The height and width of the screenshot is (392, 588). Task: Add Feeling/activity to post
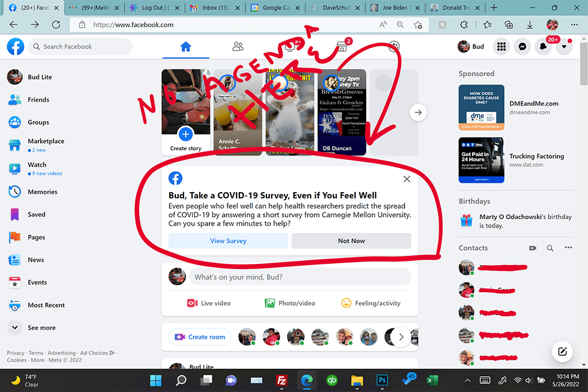click(x=371, y=303)
